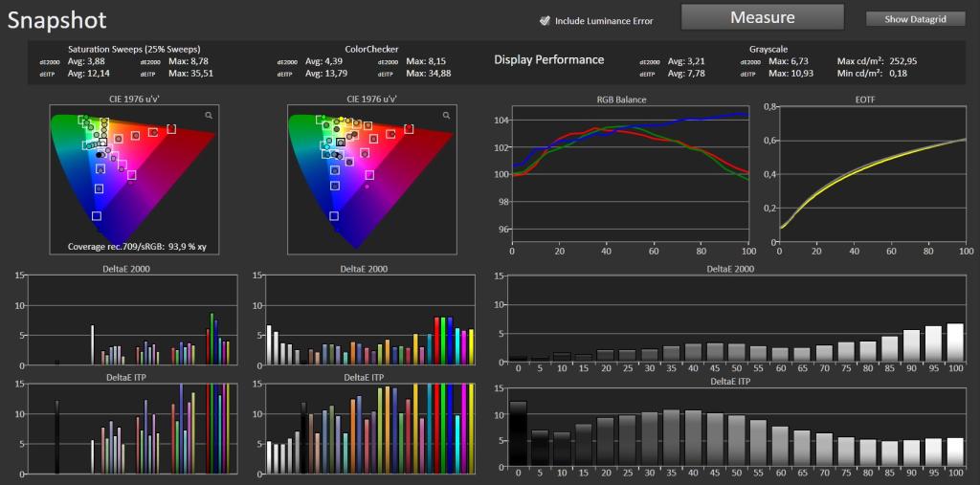Click the Snapshot title

[56, 20]
